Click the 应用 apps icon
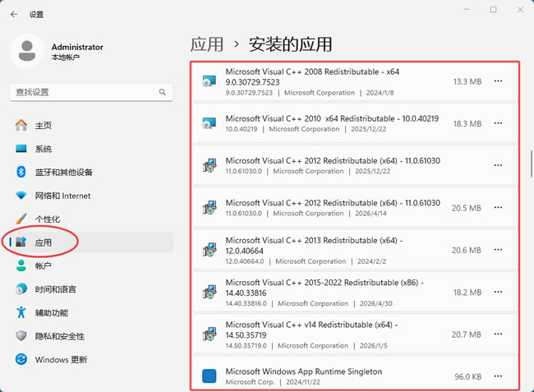Image resolution: width=534 pixels, height=392 pixels. [21, 242]
